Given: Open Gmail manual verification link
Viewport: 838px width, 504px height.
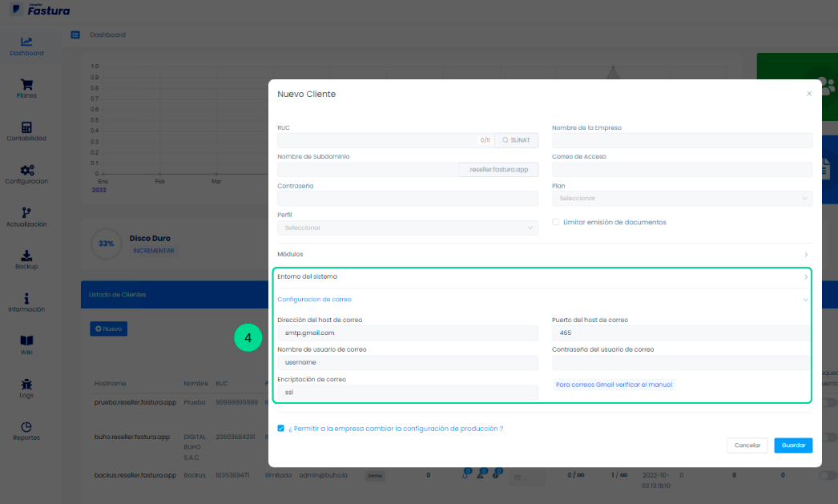Looking at the screenshot, I should [x=614, y=385].
